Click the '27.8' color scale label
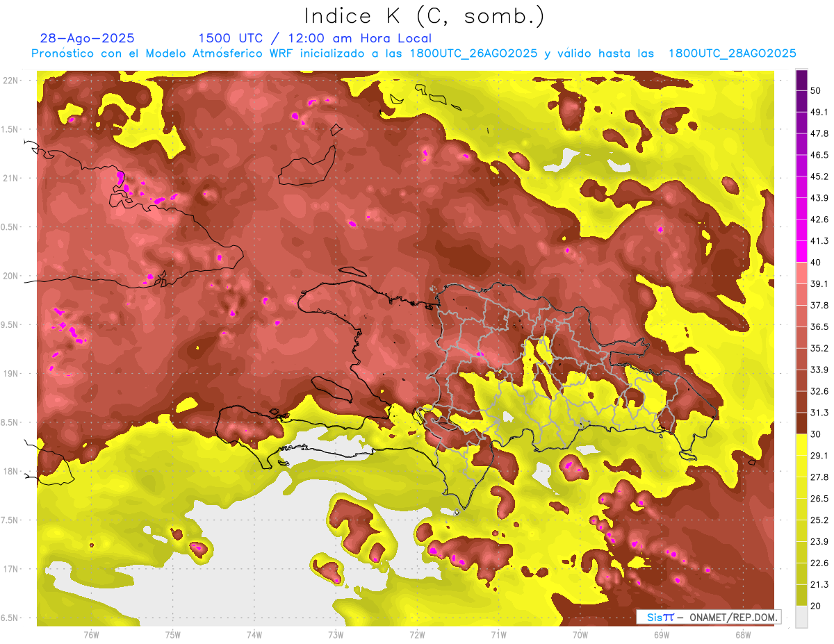The height and width of the screenshot is (644, 834). click(820, 477)
